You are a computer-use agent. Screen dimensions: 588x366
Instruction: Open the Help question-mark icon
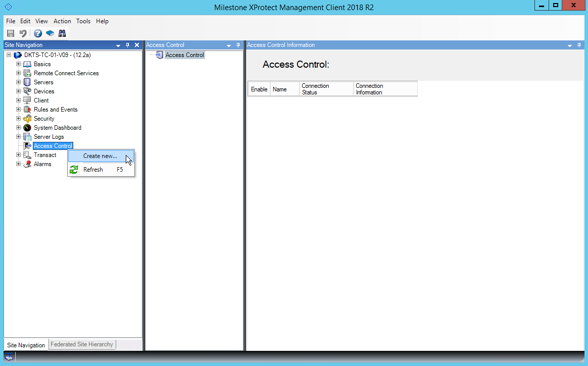(38, 33)
